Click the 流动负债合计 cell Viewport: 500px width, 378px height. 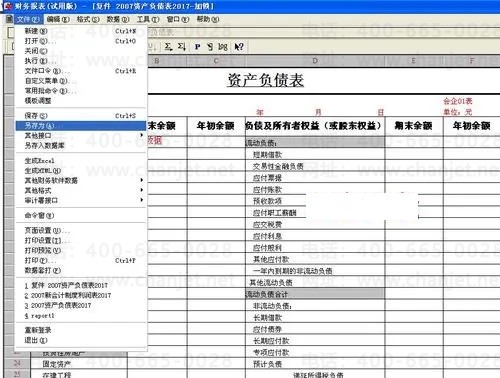coord(315,294)
